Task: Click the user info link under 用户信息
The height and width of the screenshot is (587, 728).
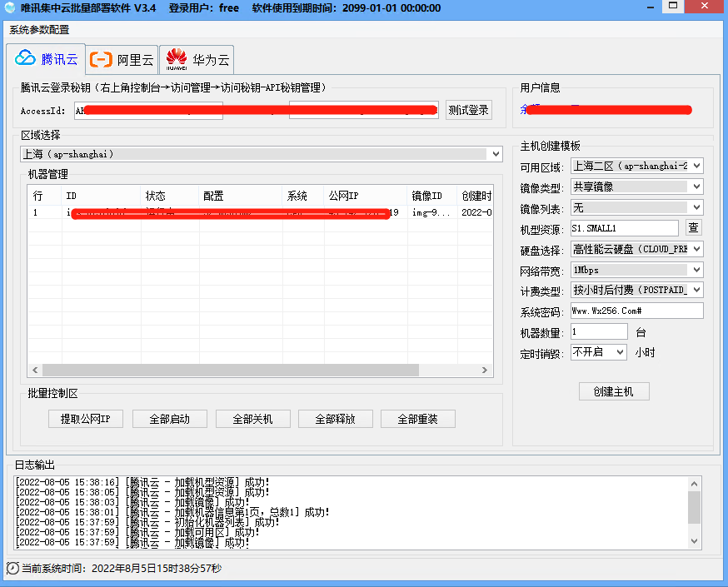Action: [x=606, y=110]
